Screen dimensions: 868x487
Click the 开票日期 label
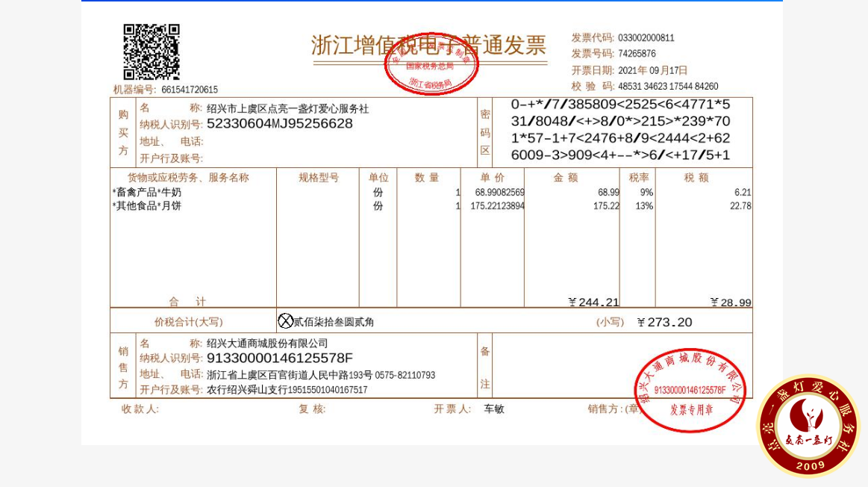tap(593, 70)
